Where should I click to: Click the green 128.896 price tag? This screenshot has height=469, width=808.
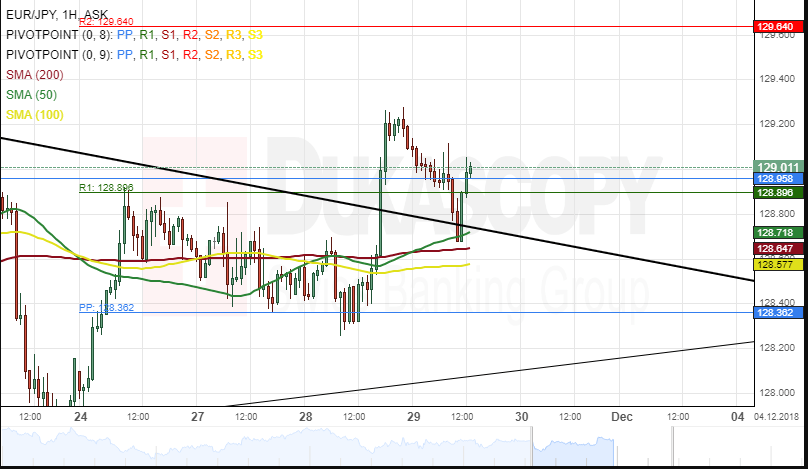(x=777, y=192)
